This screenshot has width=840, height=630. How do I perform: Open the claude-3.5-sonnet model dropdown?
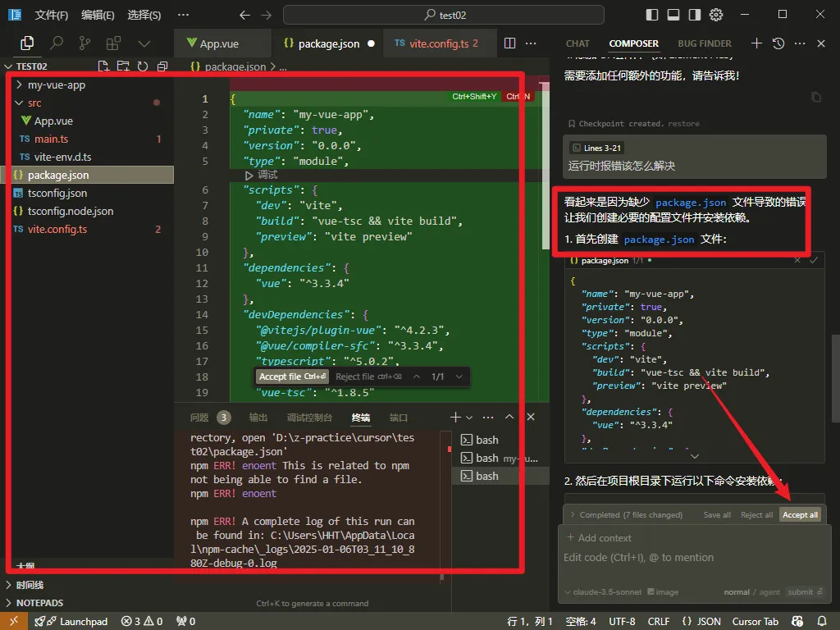tap(603, 592)
